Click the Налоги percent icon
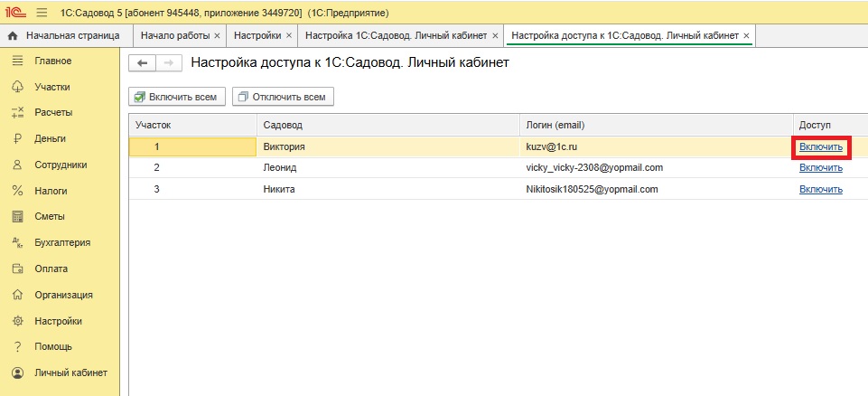This screenshot has width=868, height=396. (x=18, y=191)
